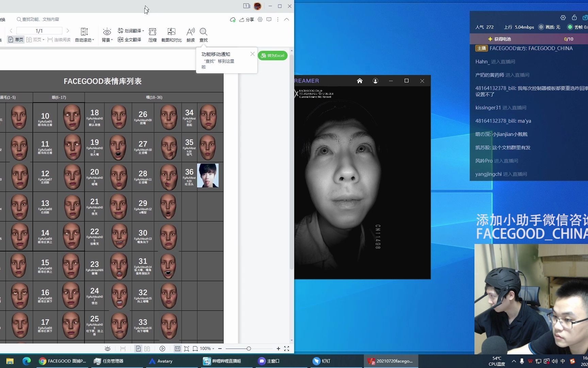The width and height of the screenshot is (588, 368).
Task: Enter fullscreen with the expand icon
Action: pyautogui.click(x=287, y=349)
